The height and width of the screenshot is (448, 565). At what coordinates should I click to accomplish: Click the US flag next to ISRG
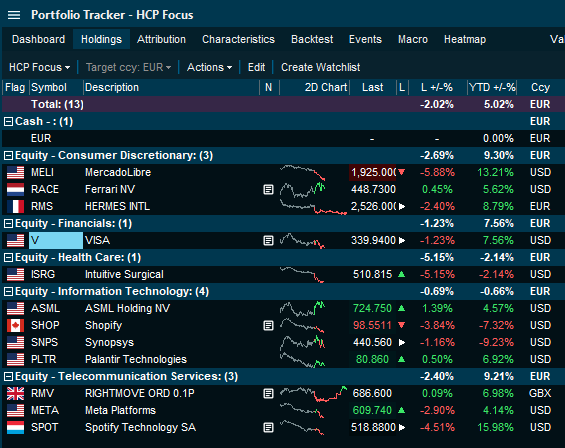15,274
